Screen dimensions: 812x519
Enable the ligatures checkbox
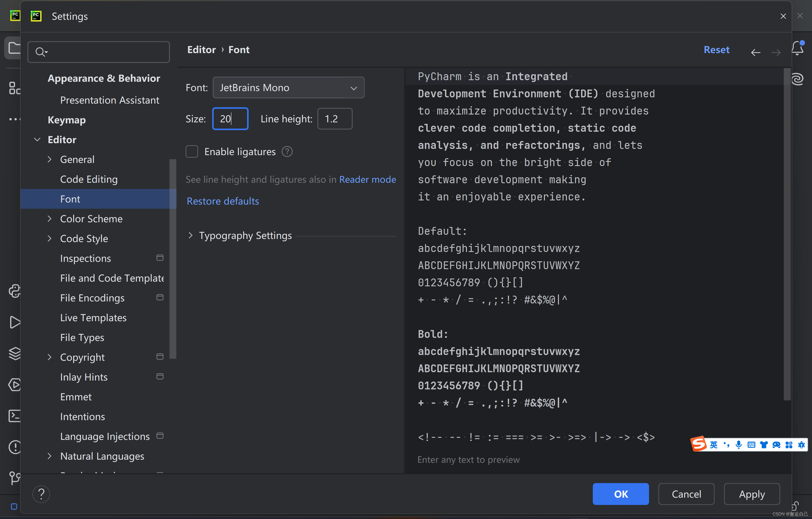[192, 152]
